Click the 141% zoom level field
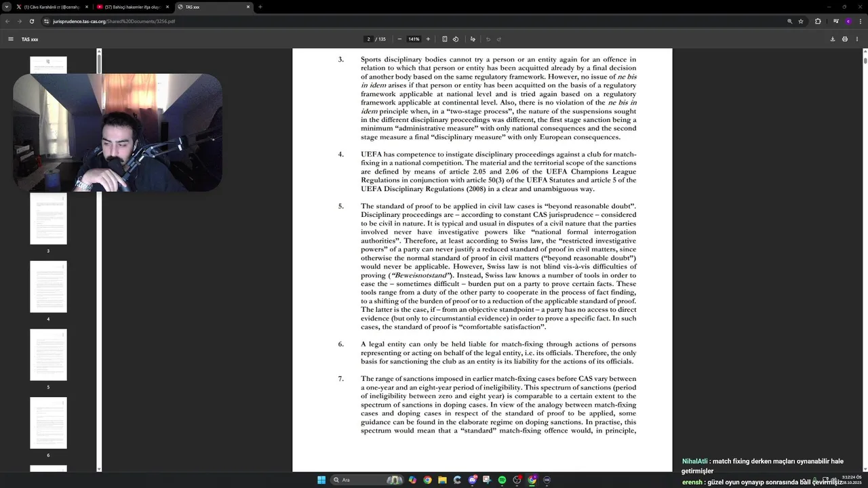Screen dimensions: 868x488 [x=414, y=39]
